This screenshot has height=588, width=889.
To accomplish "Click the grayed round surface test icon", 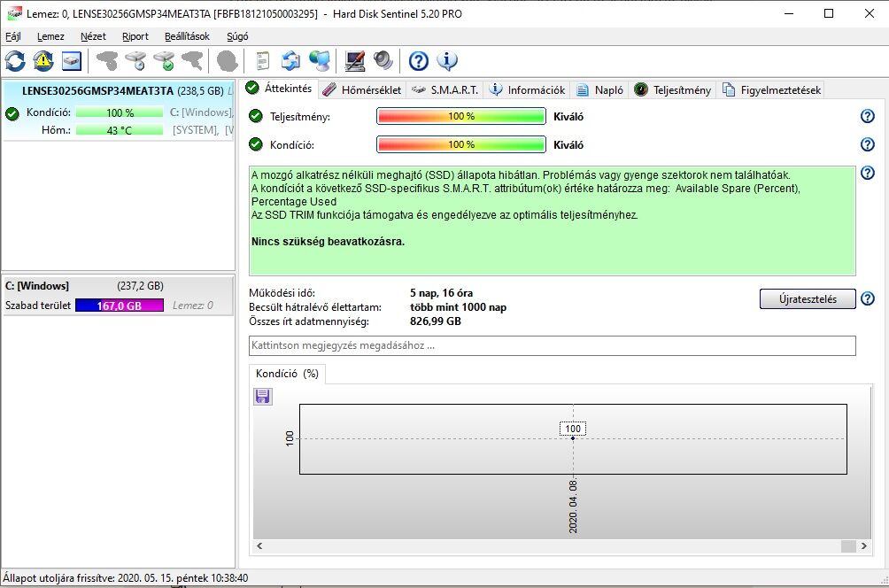I will (228, 61).
